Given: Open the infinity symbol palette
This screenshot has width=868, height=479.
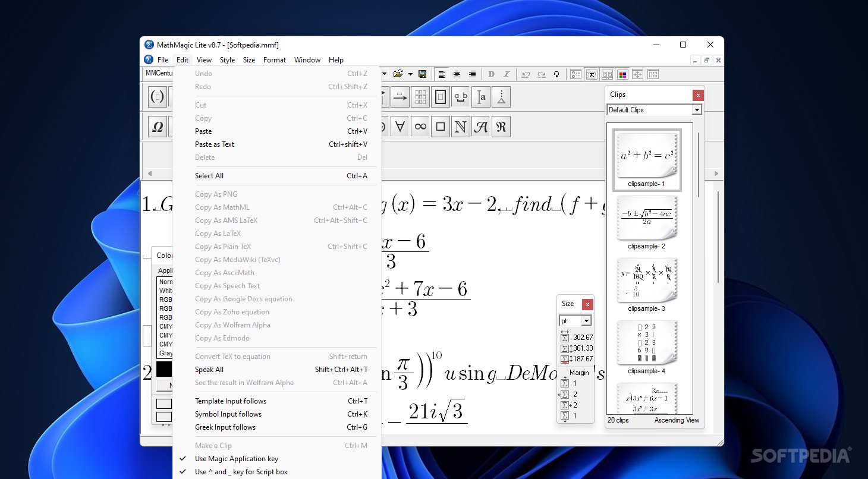Looking at the screenshot, I should [x=420, y=127].
